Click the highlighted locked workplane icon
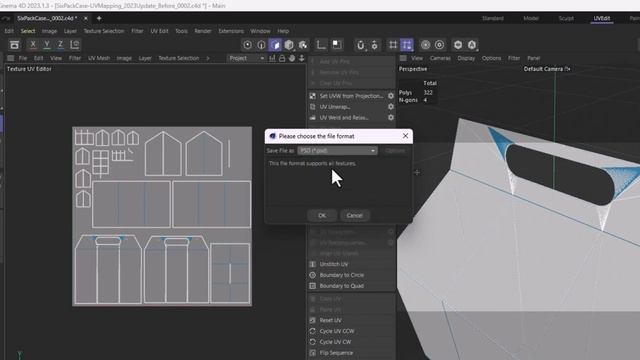The width and height of the screenshot is (640, 360). point(407,45)
